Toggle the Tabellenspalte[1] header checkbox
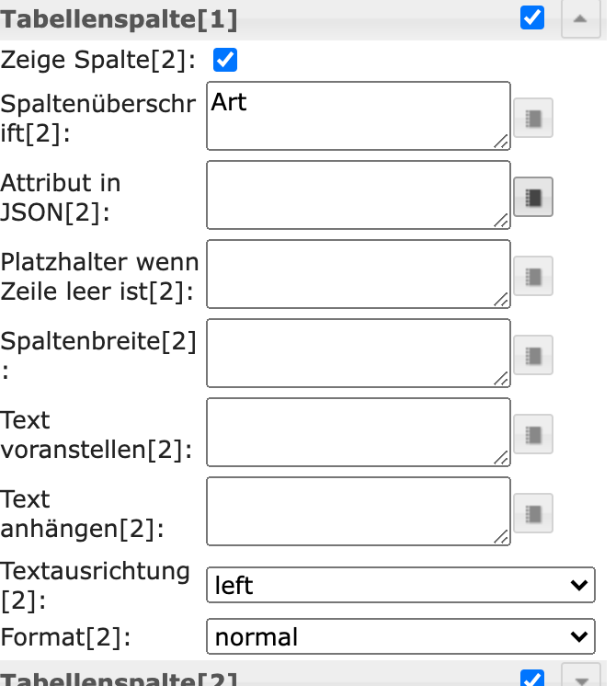This screenshot has height=686, width=616. coord(532,17)
